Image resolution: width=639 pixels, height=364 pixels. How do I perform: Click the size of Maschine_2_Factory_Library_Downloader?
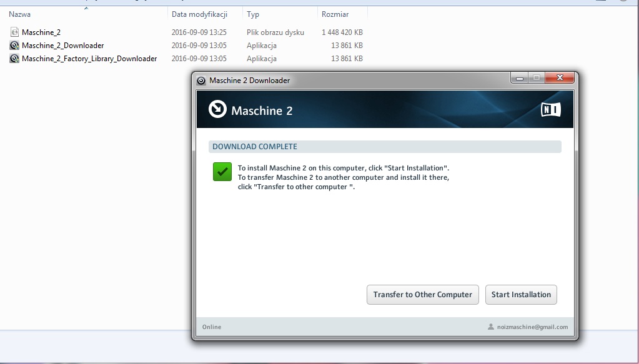(347, 58)
